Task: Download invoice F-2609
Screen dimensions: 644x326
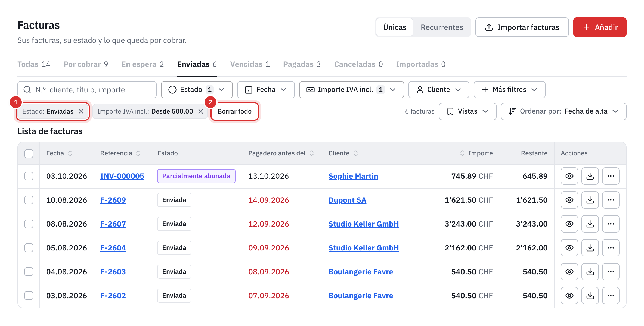Action: pos(590,200)
